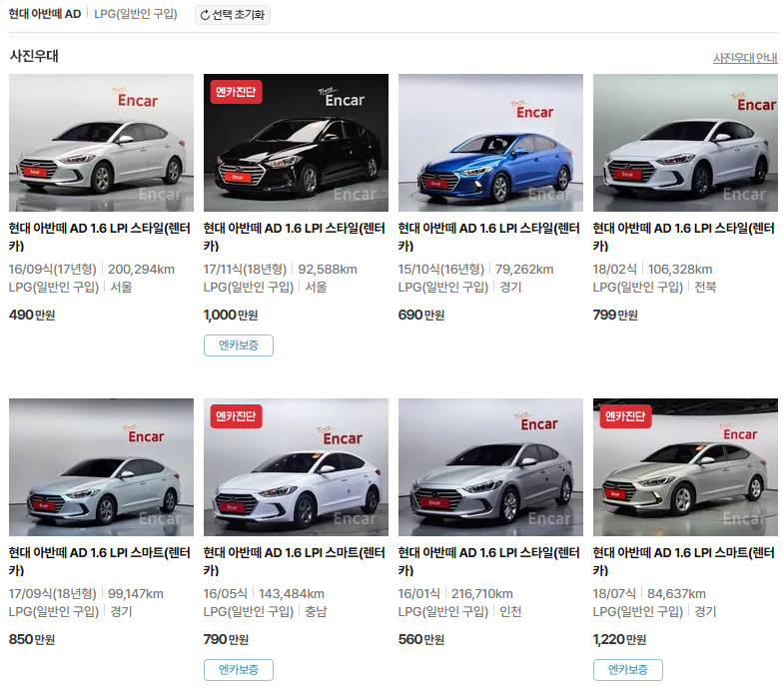This screenshot has height=690, width=784.
Task: Open listing title with 92,588km mileage
Action: click(294, 237)
